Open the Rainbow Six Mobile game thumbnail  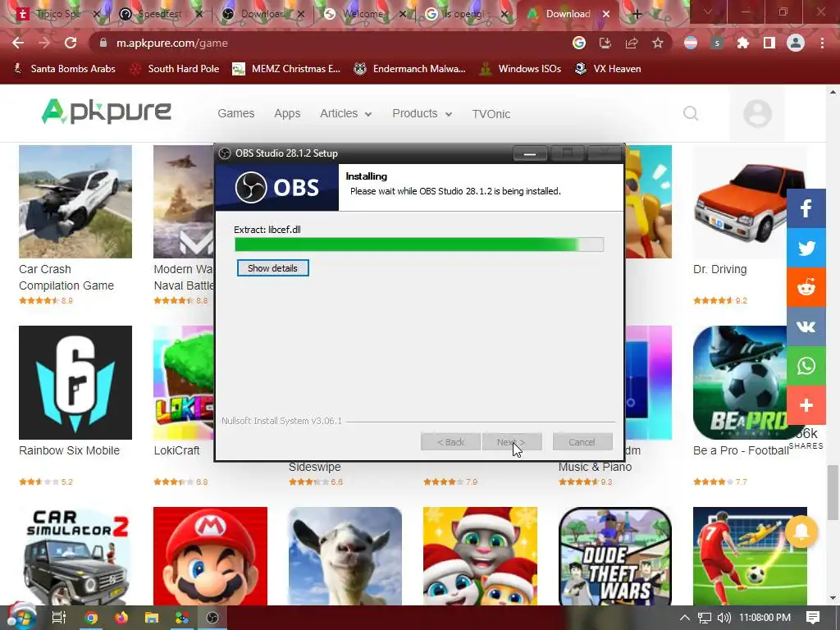[75, 382]
